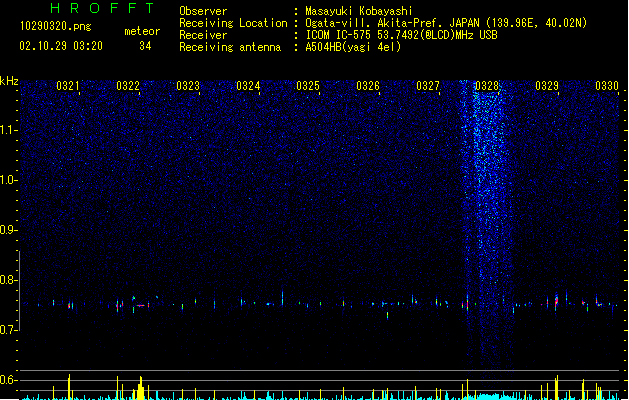Click the kHz axis unit label

9,81
